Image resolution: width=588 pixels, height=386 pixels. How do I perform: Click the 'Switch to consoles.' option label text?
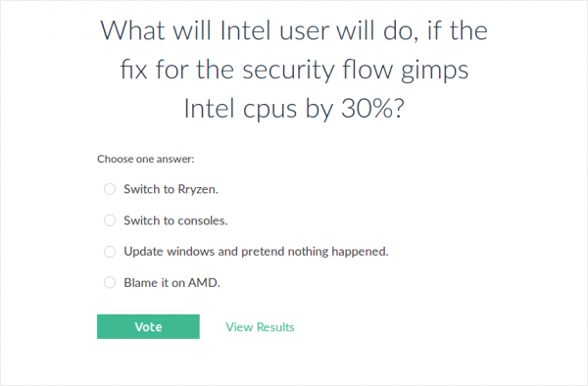(175, 220)
